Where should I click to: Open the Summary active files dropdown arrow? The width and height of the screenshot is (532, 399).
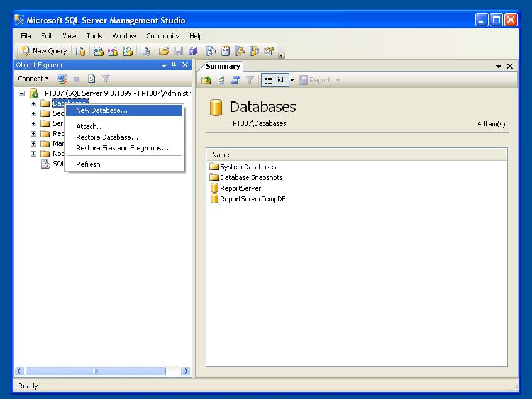point(499,66)
